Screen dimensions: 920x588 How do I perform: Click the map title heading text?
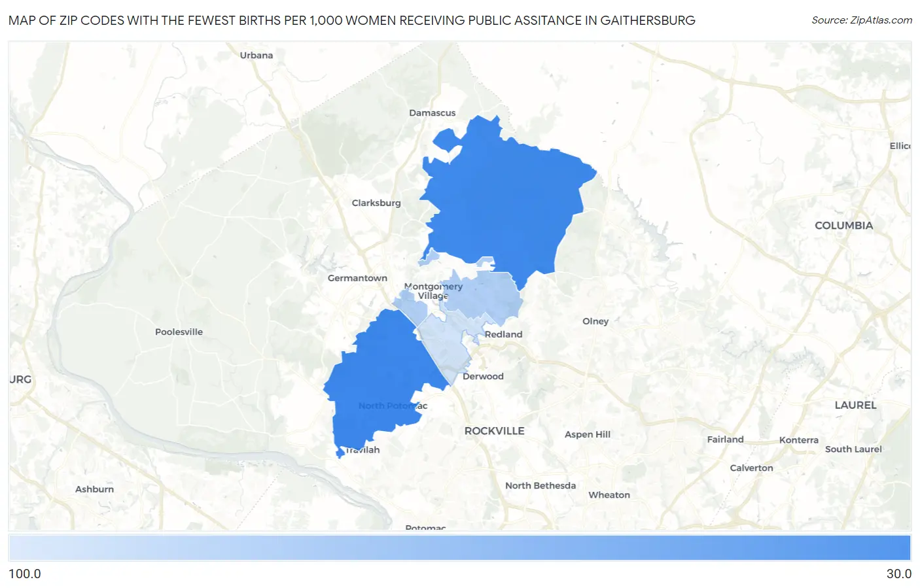(x=352, y=20)
